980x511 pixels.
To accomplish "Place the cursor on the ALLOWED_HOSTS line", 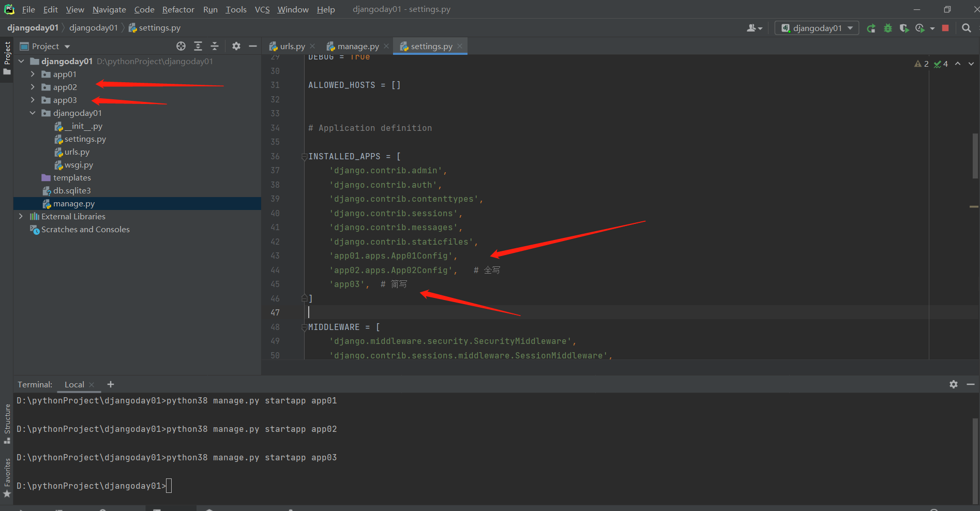I will click(x=355, y=85).
